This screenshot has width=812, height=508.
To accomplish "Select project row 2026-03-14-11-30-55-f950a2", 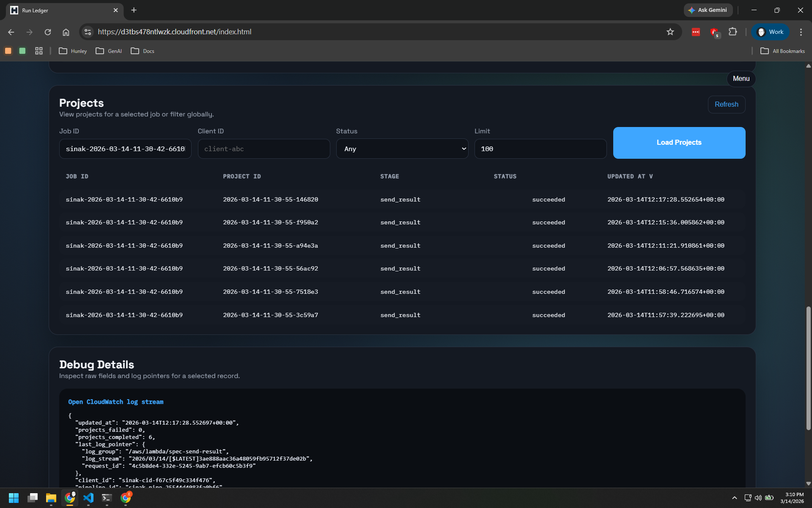I will pyautogui.click(x=402, y=222).
